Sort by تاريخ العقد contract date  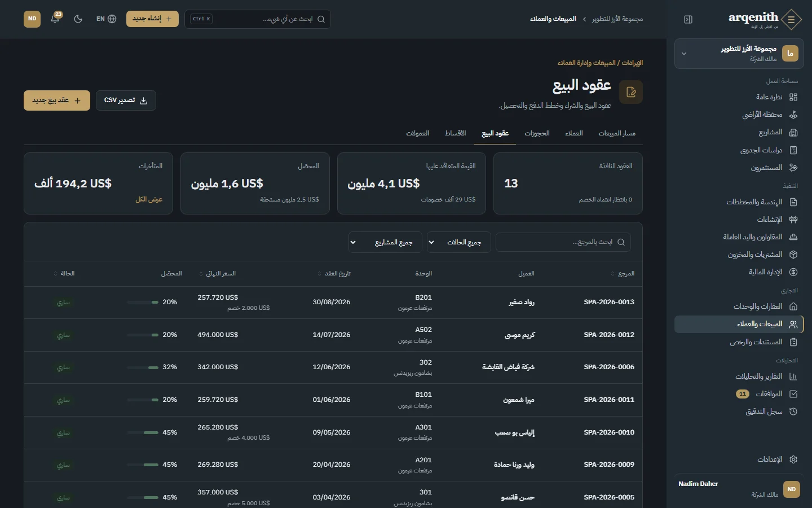click(x=334, y=274)
